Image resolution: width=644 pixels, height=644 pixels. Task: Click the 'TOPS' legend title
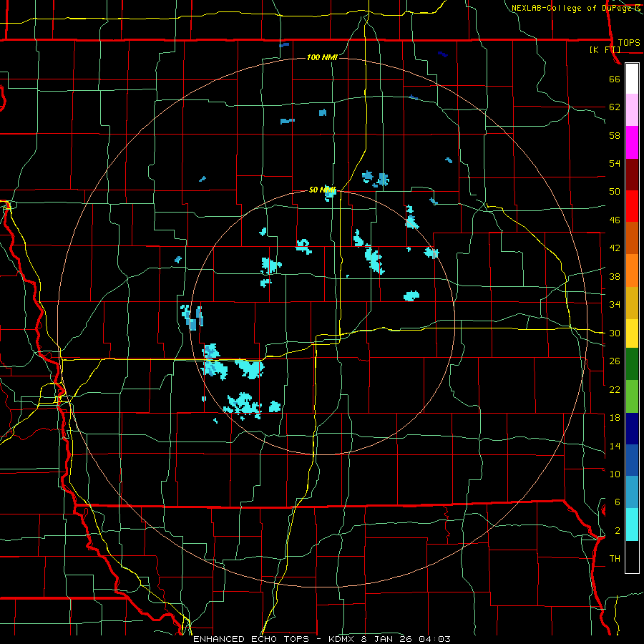pos(629,43)
